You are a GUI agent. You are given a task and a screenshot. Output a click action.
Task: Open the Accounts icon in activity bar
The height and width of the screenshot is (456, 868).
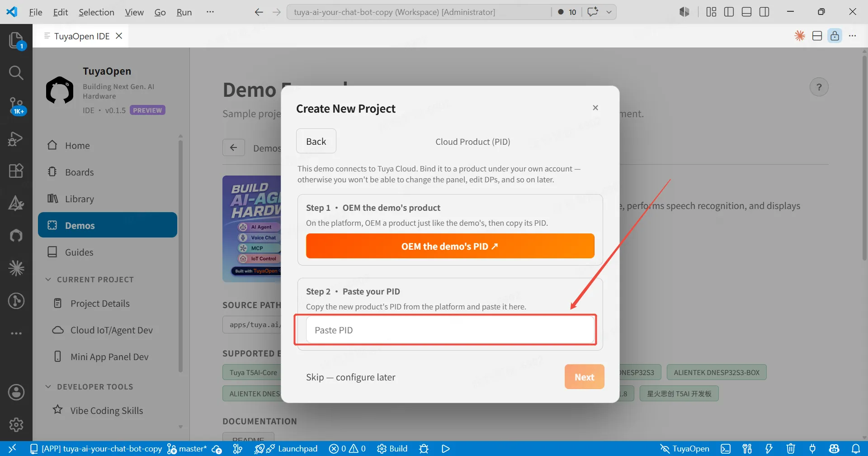(16, 392)
